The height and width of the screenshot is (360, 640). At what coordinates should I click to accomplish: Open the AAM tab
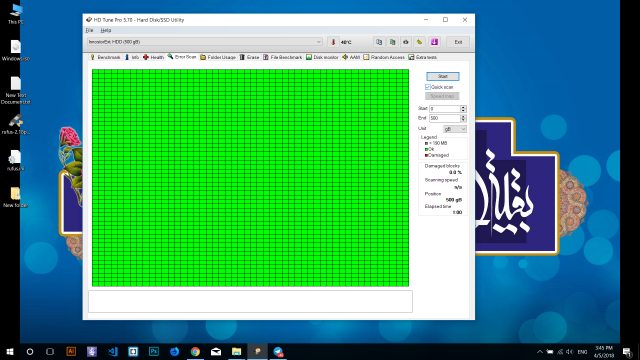pyautogui.click(x=351, y=57)
